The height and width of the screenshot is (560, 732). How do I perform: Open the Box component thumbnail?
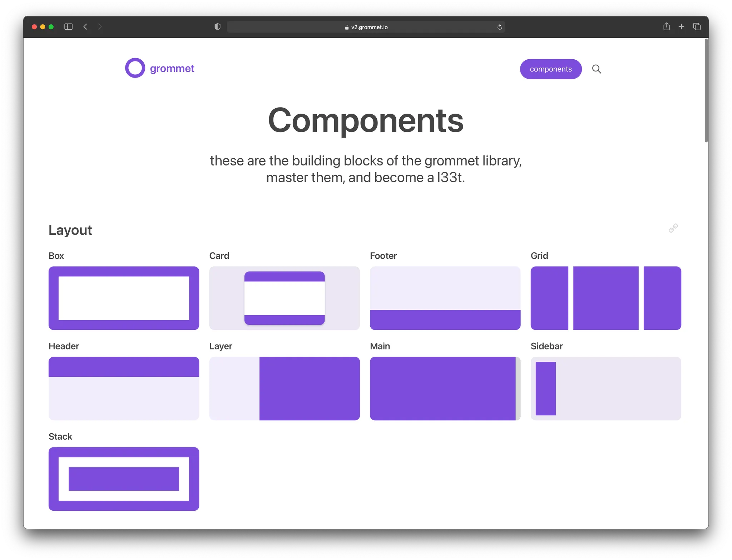pyautogui.click(x=124, y=298)
